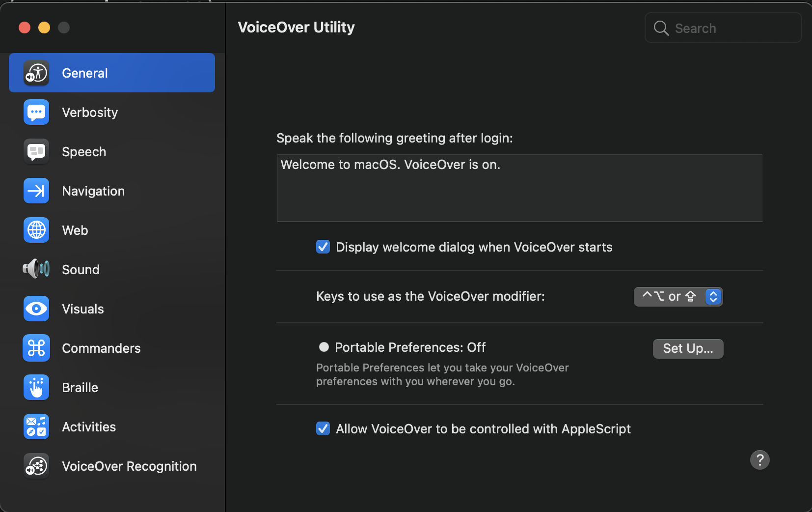Click the magnifying glass search icon
Screen dimensions: 812x512
tap(661, 28)
